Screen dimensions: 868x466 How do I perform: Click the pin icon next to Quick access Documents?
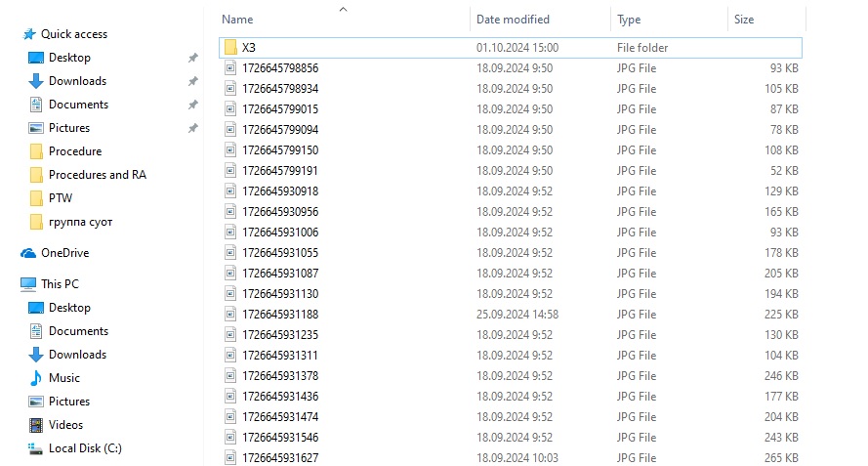pos(192,105)
